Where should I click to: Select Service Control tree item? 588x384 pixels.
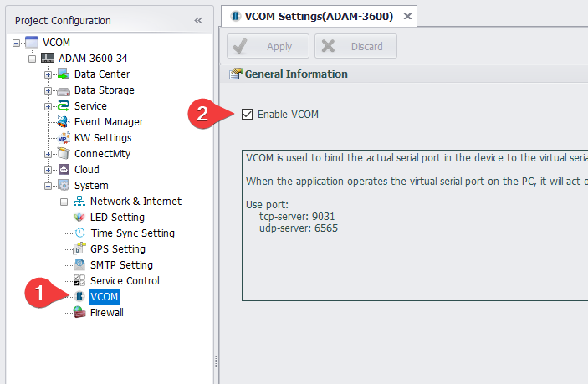coord(125,281)
